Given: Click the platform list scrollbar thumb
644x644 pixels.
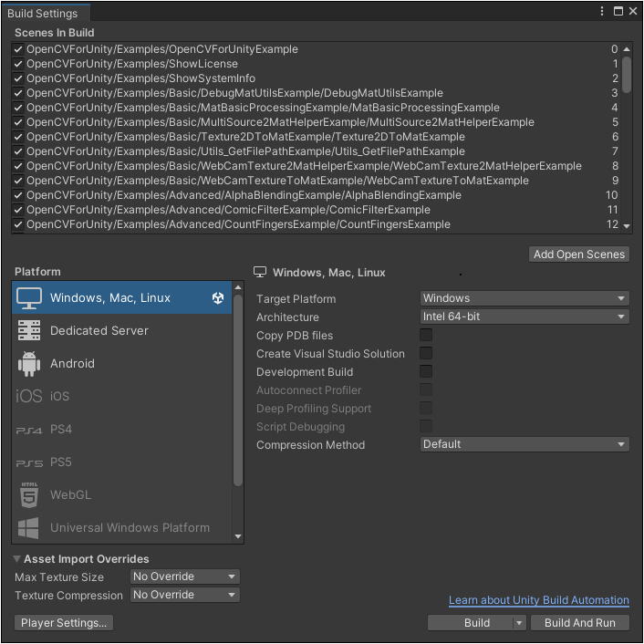Looking at the screenshot, I should click(x=238, y=390).
